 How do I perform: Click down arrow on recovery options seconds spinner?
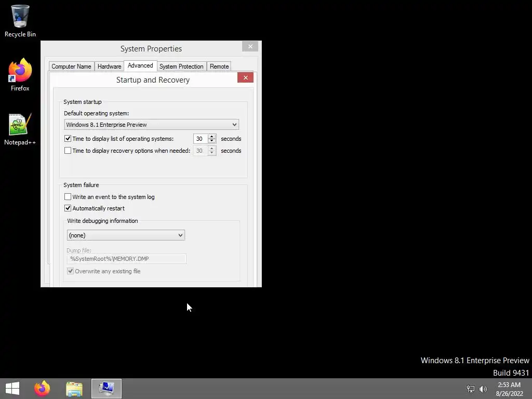(212, 153)
